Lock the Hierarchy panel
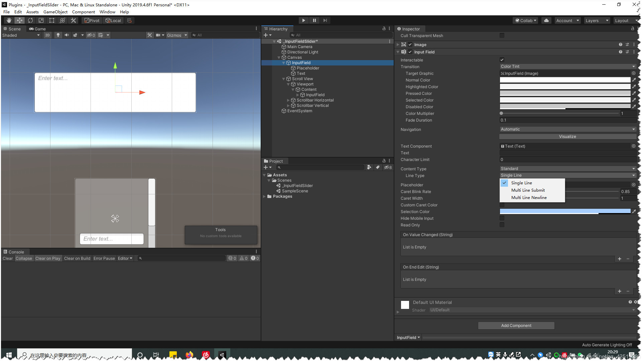The image size is (644, 363). tap(384, 29)
